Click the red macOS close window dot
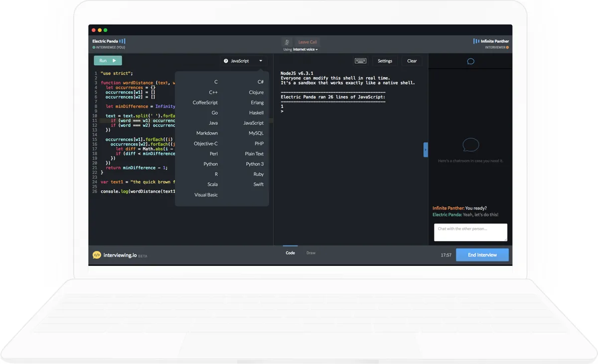Viewport: 598px width, 364px height. pyautogui.click(x=94, y=30)
